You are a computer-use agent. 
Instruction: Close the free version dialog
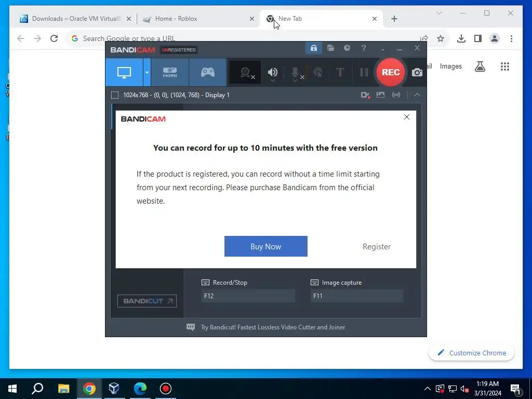[407, 117]
